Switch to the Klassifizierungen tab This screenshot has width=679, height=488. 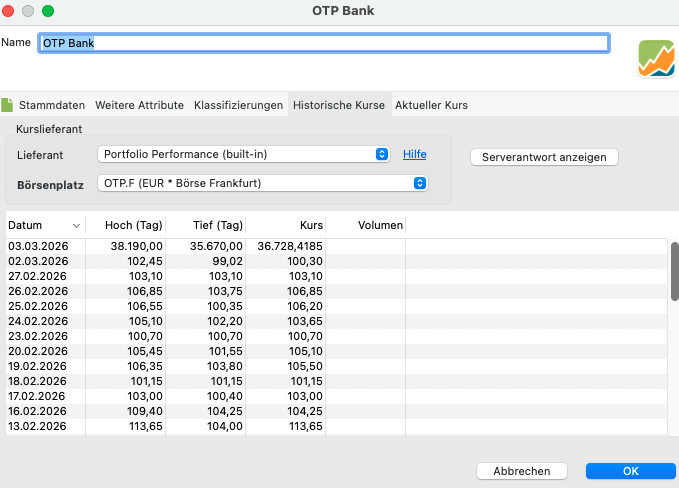coord(238,105)
